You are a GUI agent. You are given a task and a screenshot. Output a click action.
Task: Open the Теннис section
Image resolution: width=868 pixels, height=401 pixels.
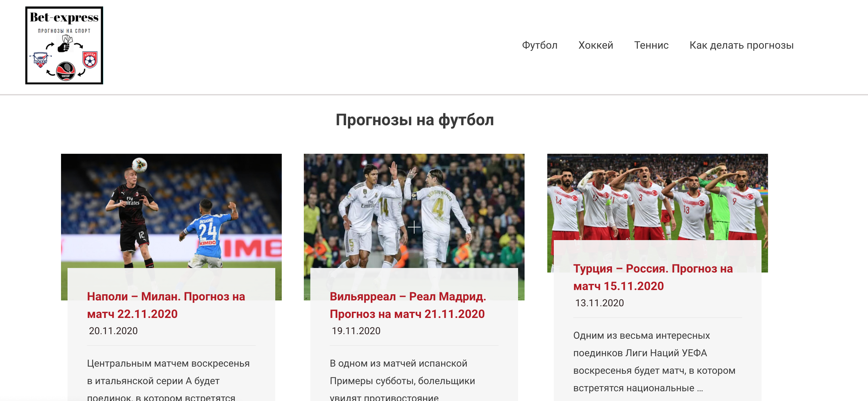652,45
